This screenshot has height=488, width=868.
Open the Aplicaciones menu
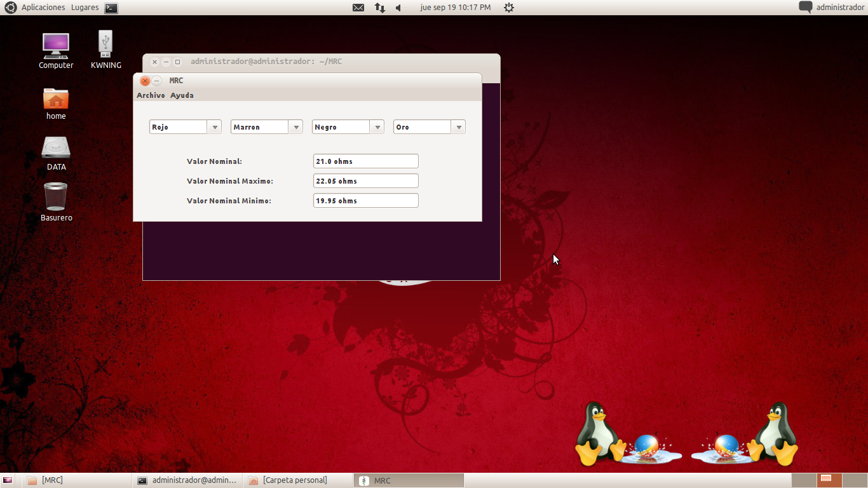[43, 8]
